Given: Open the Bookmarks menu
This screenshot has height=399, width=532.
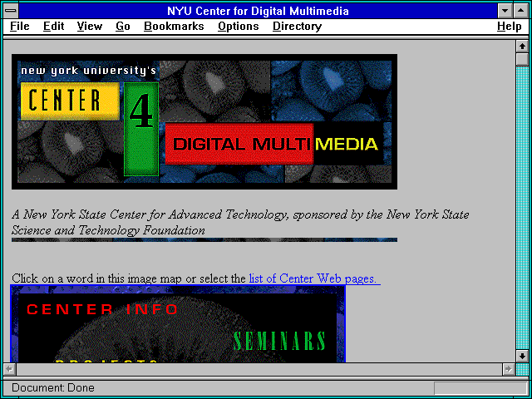Looking at the screenshot, I should tap(174, 27).
